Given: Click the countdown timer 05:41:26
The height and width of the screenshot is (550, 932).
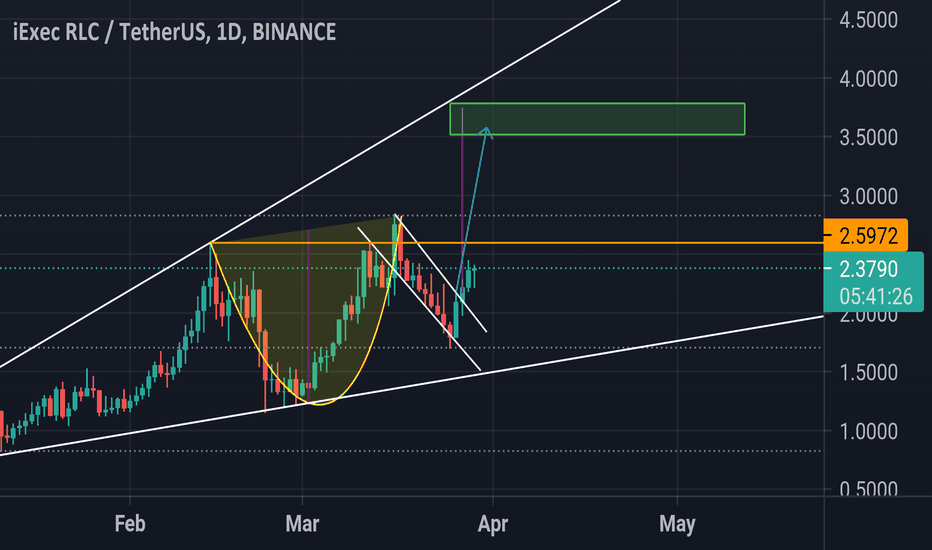Looking at the screenshot, I should [x=876, y=296].
